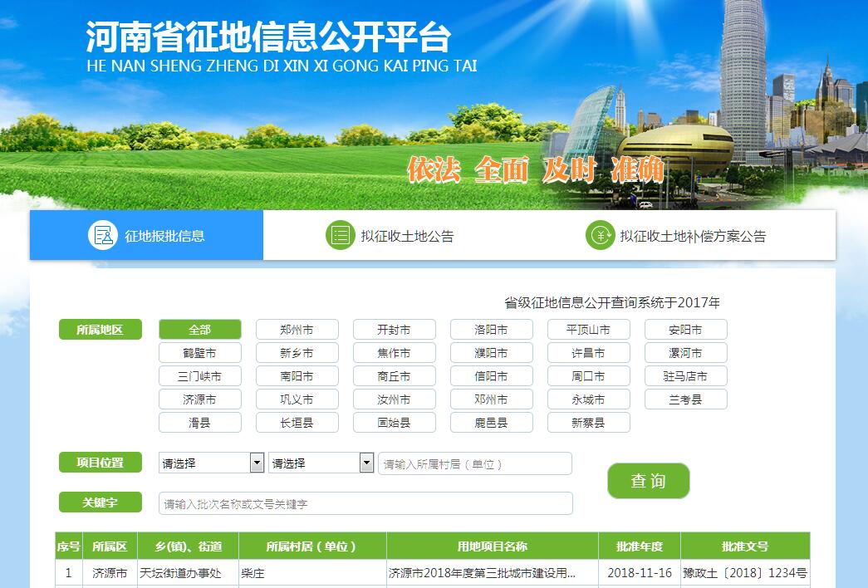Screen dimensions: 868x588
Task: Open the second 请选择 project location dropdown
Action: click(x=321, y=463)
